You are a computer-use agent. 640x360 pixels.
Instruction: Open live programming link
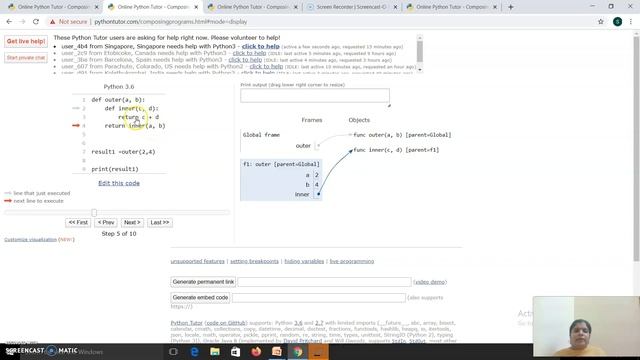[x=352, y=261]
